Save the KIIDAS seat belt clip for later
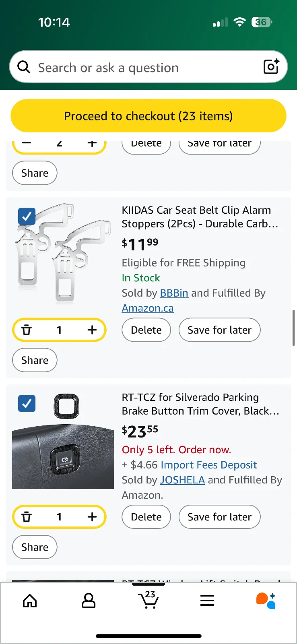The image size is (297, 644). [x=219, y=330]
